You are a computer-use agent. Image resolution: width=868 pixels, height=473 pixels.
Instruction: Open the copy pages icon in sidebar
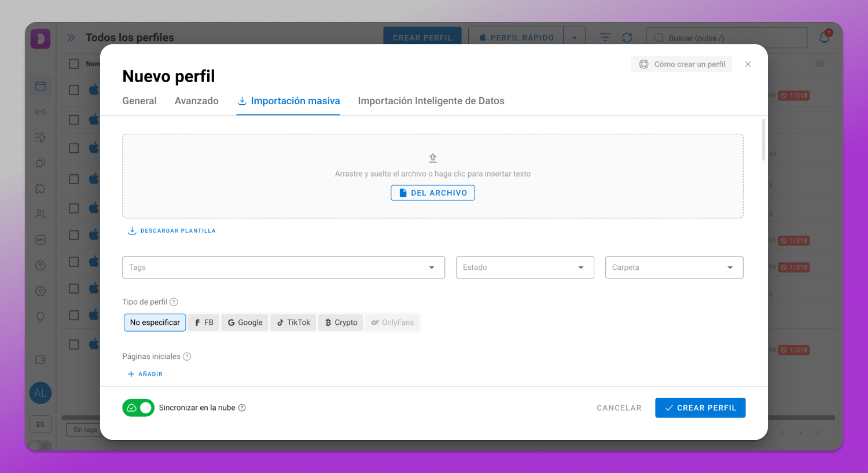tap(41, 163)
